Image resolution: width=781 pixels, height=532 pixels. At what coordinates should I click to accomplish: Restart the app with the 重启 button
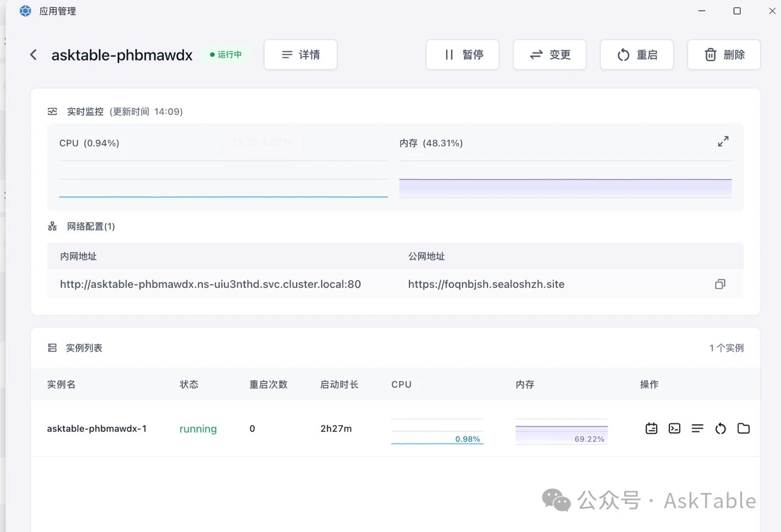(x=637, y=55)
